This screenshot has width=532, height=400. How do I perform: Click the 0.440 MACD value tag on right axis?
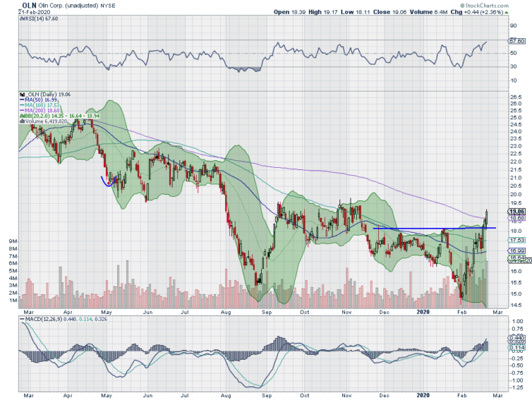coord(517,338)
